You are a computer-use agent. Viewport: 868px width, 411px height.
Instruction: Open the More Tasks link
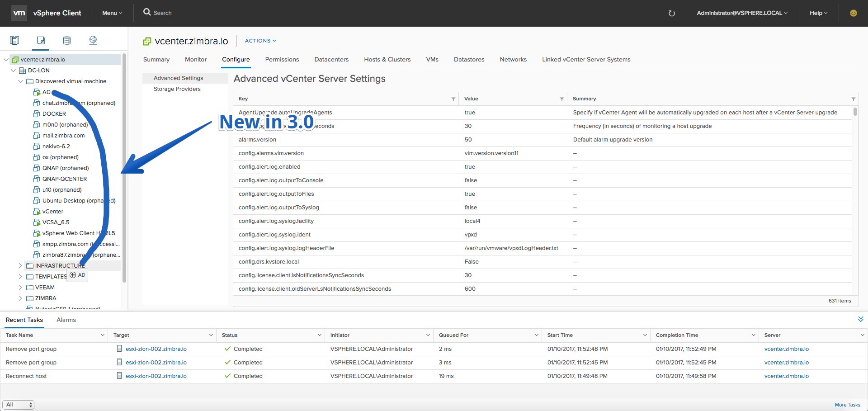coord(848,405)
